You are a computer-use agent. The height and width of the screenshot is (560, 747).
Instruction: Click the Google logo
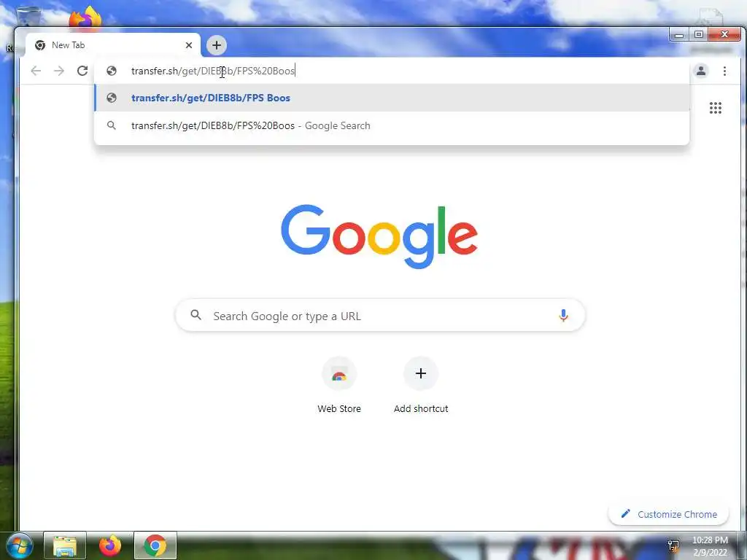pos(379,237)
